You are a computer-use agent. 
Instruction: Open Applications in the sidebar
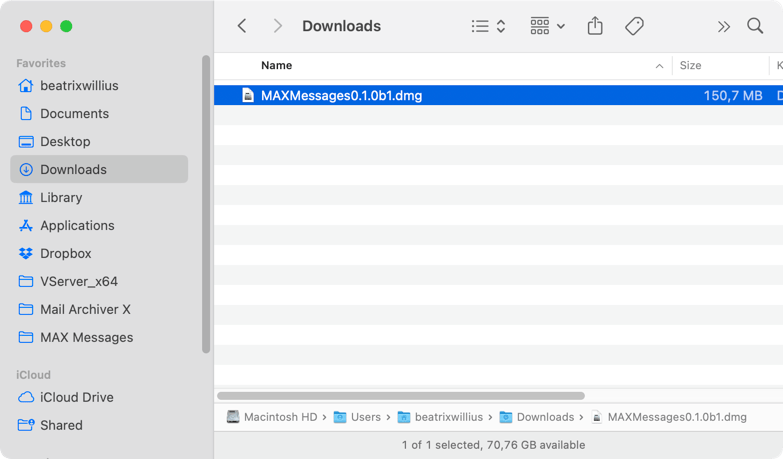77,226
